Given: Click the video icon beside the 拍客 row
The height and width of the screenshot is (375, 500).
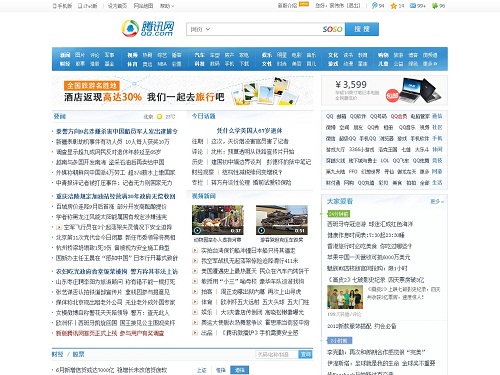Looking at the screenshot, I should click(195, 291).
